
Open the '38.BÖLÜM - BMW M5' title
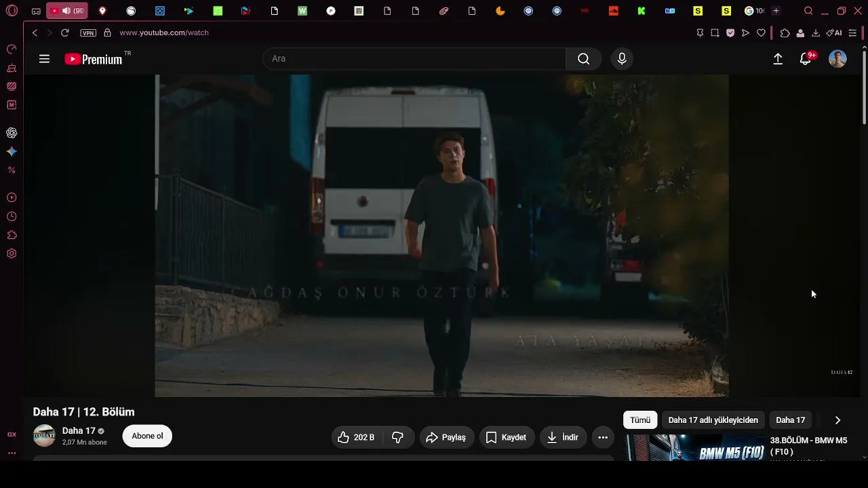coord(808,446)
